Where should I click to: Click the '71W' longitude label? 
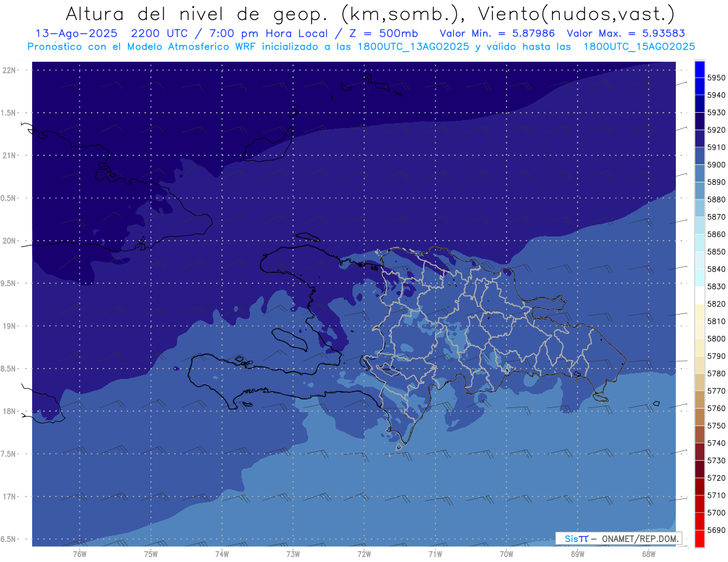435,554
